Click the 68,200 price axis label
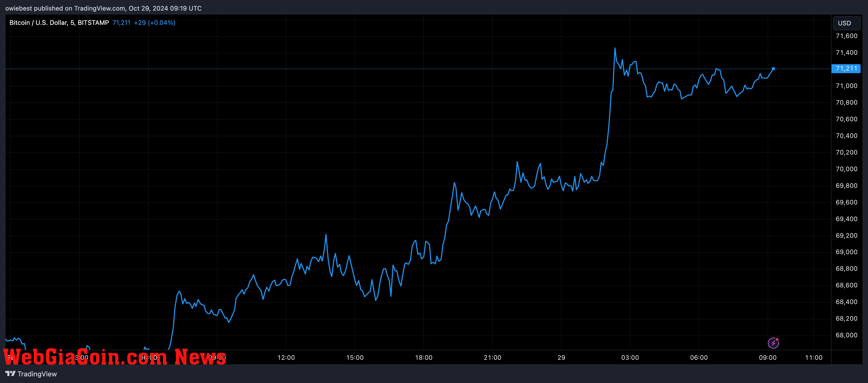Screen dimensions: 868x383 [846, 318]
